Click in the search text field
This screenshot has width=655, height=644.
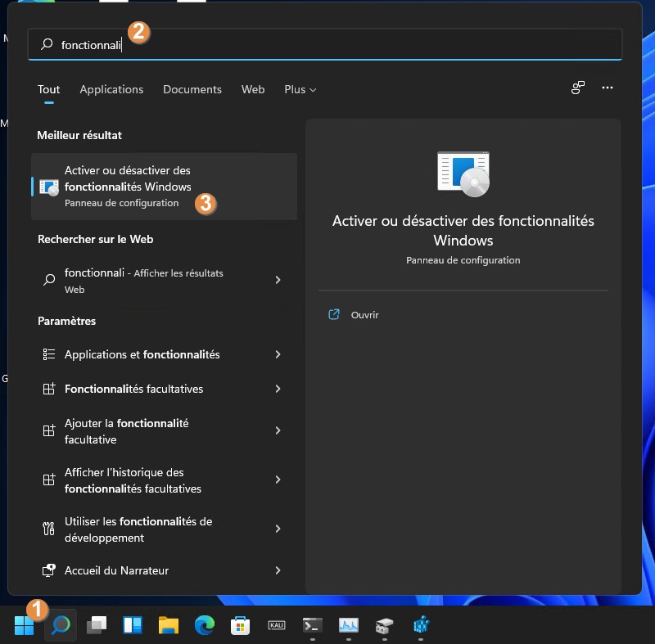pyautogui.click(x=327, y=45)
